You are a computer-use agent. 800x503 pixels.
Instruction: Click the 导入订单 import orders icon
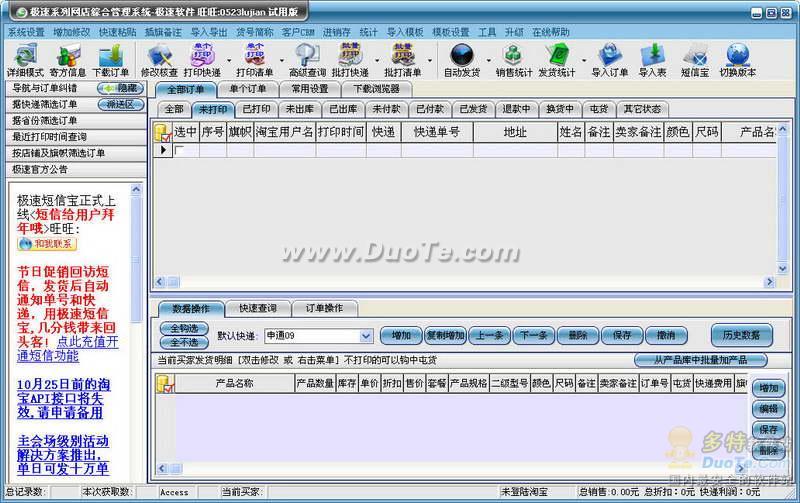point(610,60)
